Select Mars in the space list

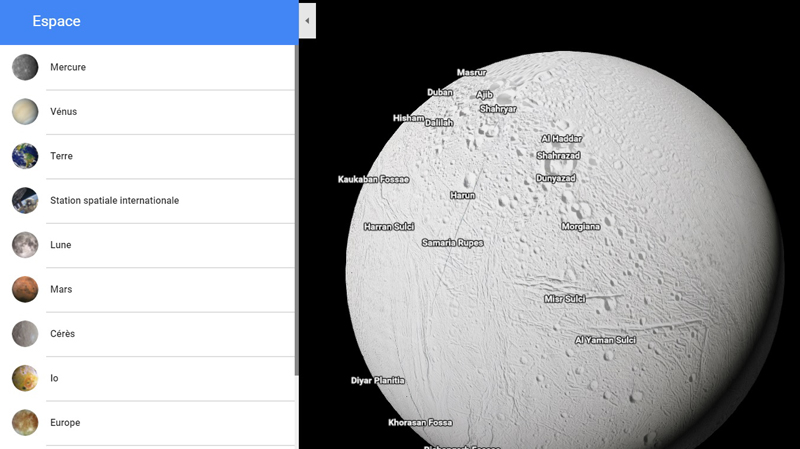tap(147, 289)
